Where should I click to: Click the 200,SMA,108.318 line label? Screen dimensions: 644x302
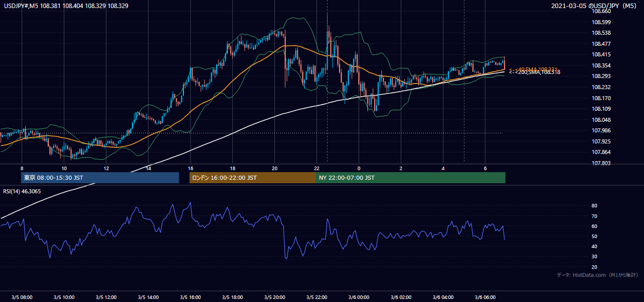534,72
